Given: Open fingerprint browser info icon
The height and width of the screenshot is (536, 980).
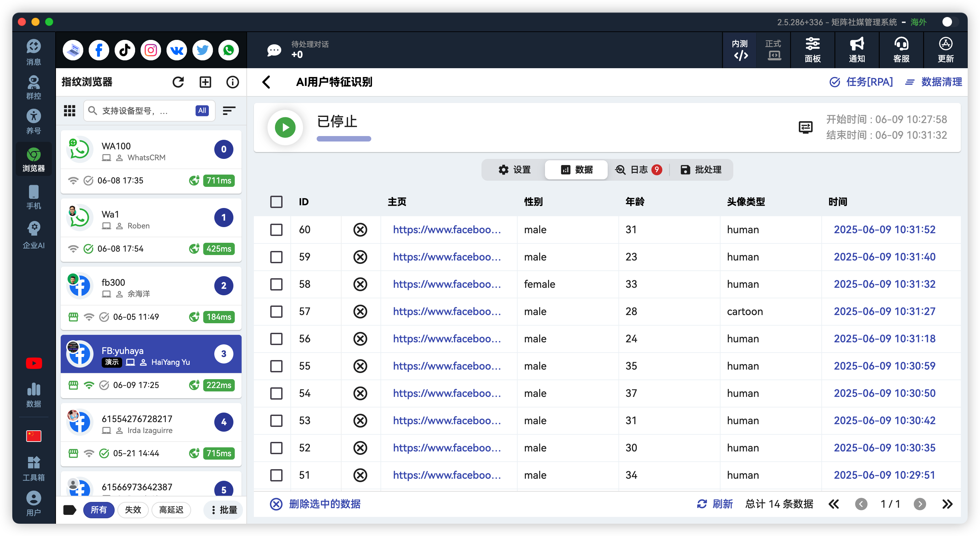Looking at the screenshot, I should click(x=232, y=82).
